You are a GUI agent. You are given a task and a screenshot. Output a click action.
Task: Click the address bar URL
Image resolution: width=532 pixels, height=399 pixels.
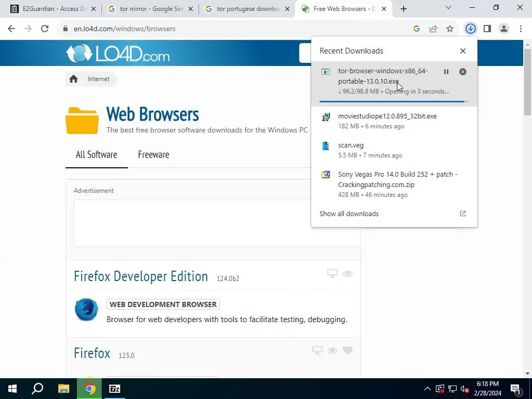[125, 29]
